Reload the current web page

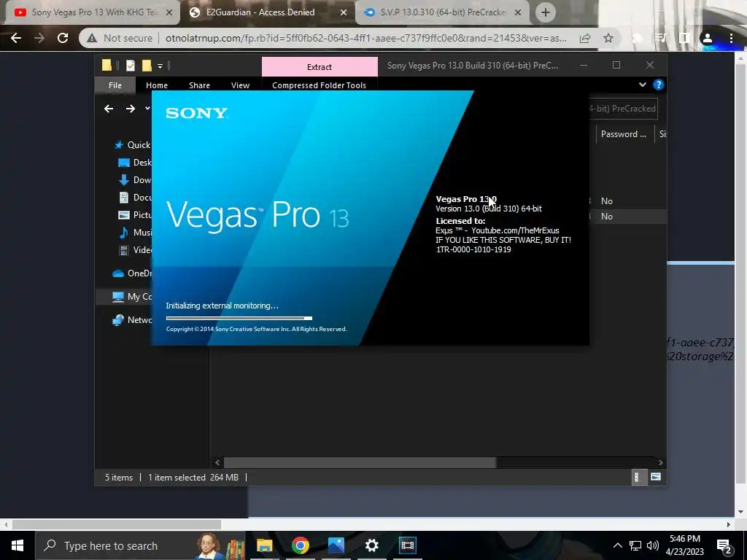[63, 38]
